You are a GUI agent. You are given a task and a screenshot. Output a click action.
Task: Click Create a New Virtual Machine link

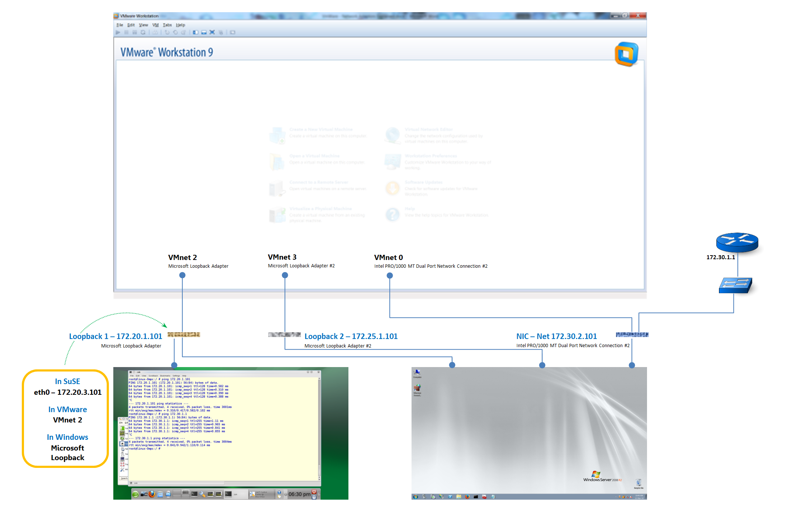321,130
